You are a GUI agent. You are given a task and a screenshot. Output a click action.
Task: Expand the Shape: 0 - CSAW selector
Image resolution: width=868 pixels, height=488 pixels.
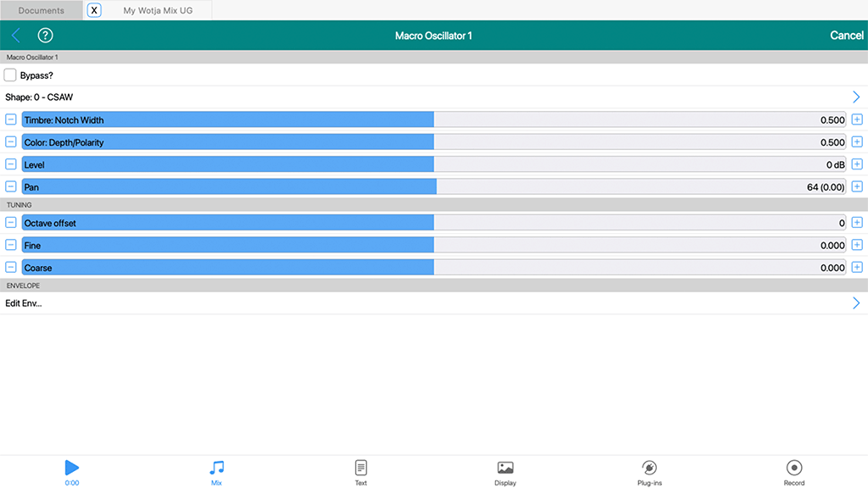tap(855, 97)
